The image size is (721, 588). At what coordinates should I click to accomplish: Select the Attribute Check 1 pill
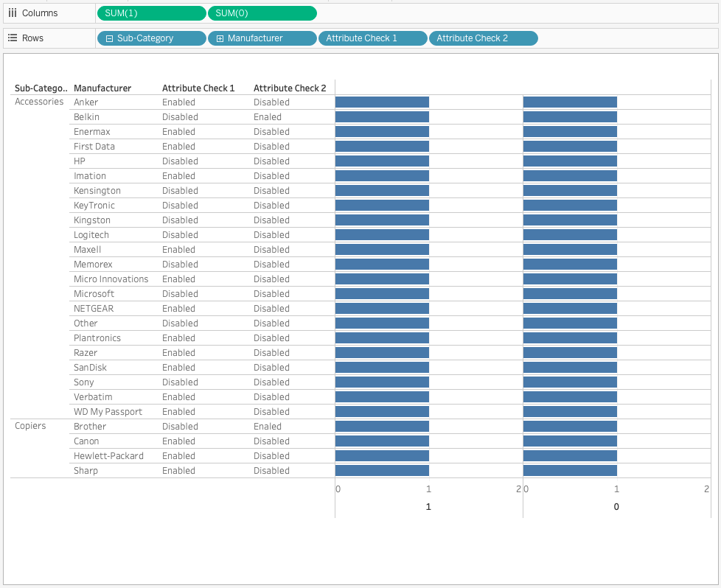pos(372,38)
